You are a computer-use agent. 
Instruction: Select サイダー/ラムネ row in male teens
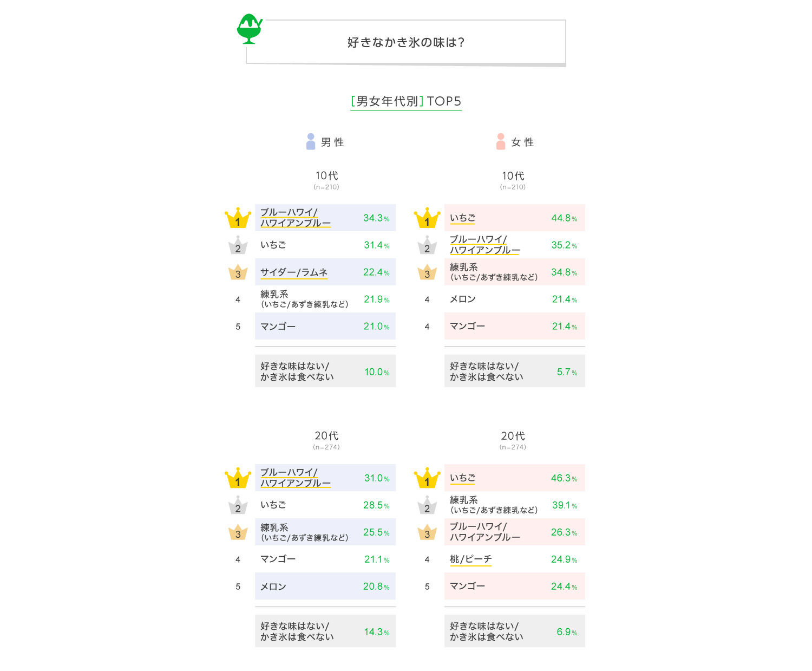tap(325, 272)
